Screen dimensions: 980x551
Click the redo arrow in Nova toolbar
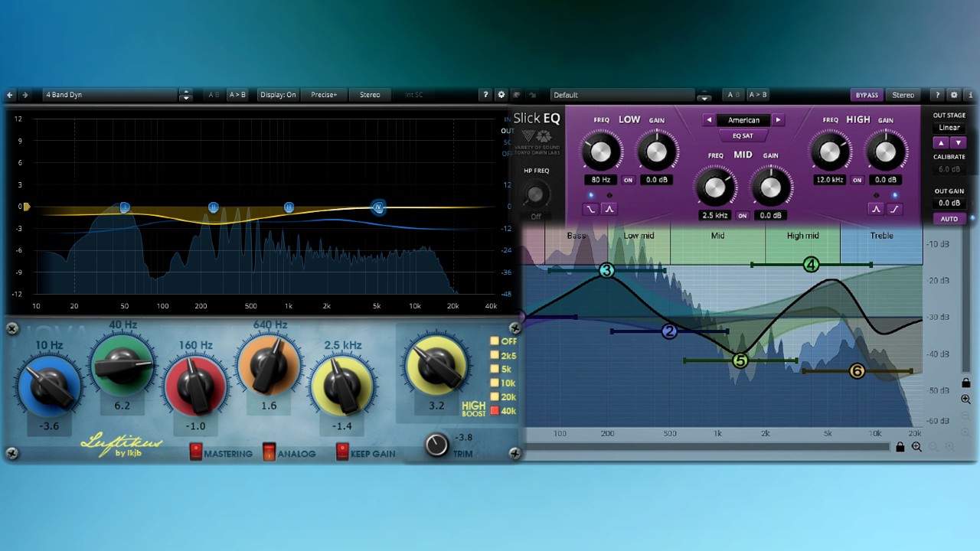(x=25, y=95)
